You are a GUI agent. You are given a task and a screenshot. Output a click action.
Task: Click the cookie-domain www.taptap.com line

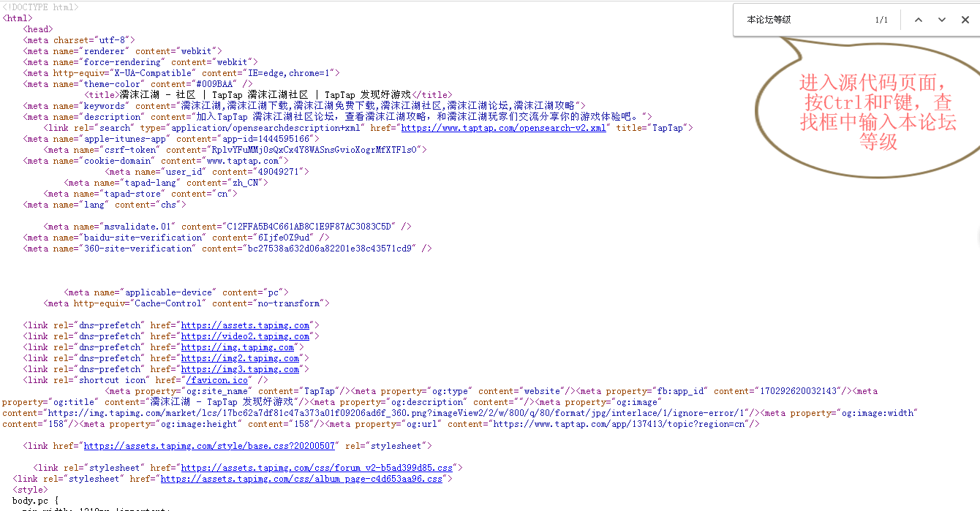[x=156, y=161]
